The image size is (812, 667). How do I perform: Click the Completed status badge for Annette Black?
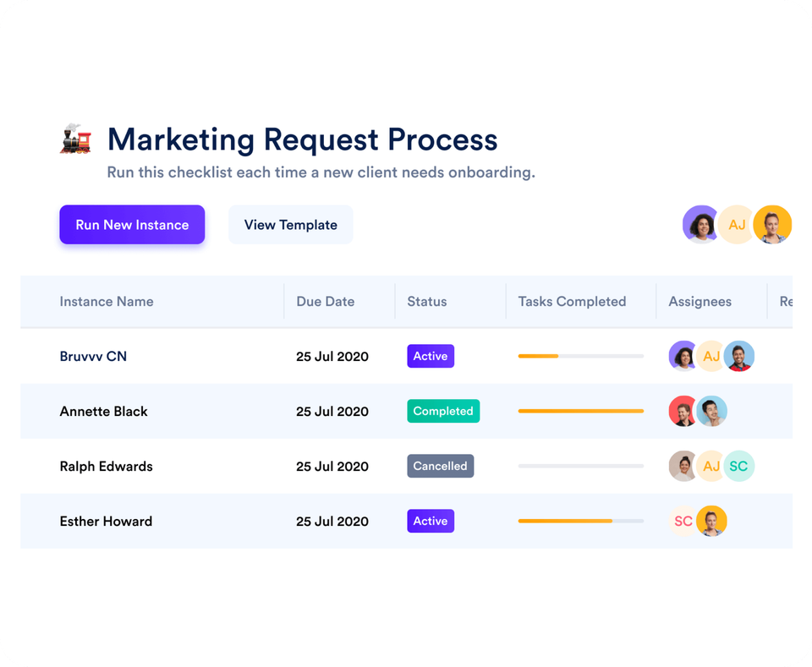[x=443, y=411]
